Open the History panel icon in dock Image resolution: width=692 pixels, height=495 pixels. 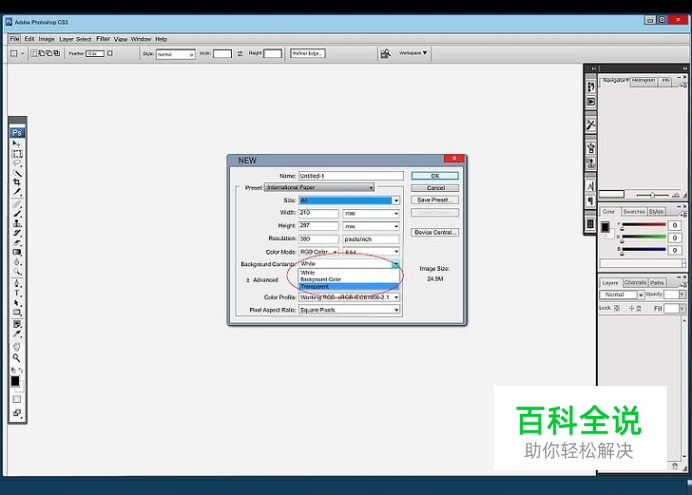pos(590,87)
